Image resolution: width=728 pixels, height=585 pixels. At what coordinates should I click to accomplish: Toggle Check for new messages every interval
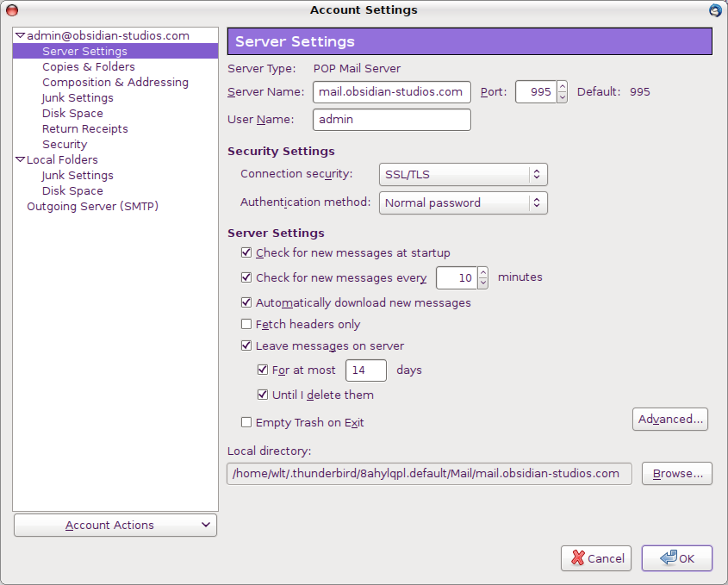246,277
